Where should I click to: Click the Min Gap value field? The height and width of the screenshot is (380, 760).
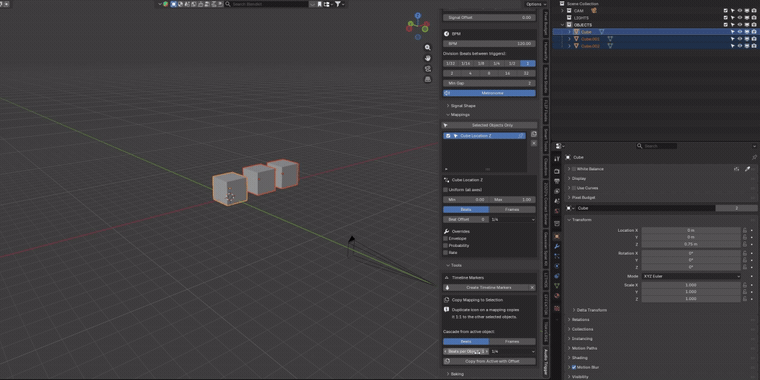click(x=490, y=83)
